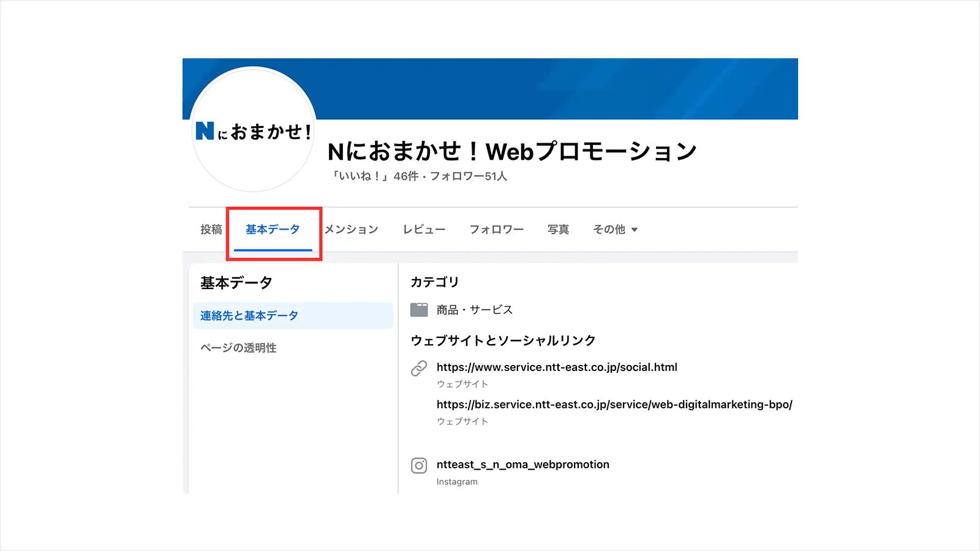Open the web-digitalmarketing-bpo website link
Image resolution: width=980 pixels, height=551 pixels.
614,405
